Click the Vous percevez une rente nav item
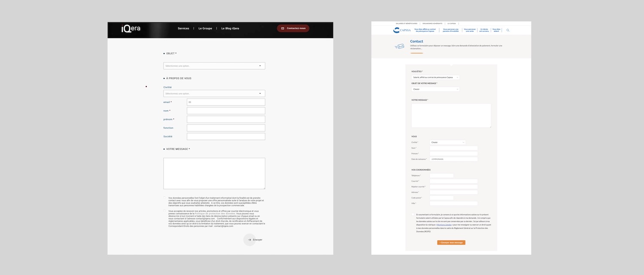This screenshot has height=275, width=644. tap(470, 30)
